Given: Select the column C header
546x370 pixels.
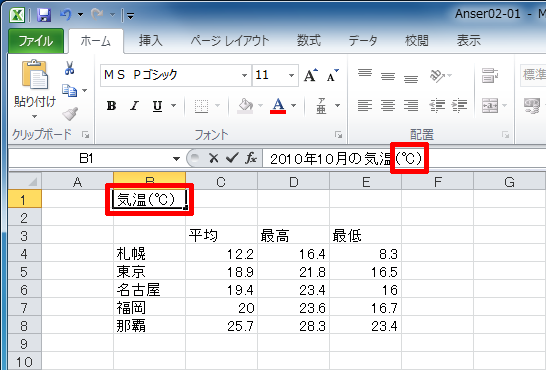Looking at the screenshot, I should point(221,181).
